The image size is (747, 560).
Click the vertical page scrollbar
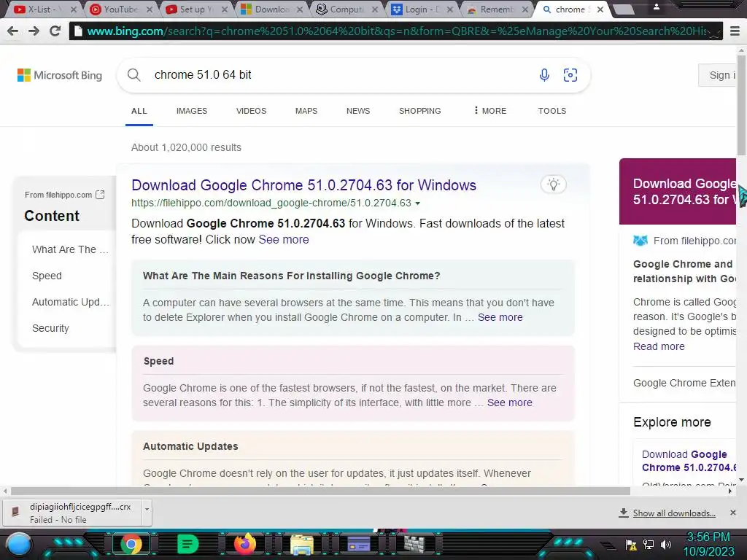coord(742,105)
